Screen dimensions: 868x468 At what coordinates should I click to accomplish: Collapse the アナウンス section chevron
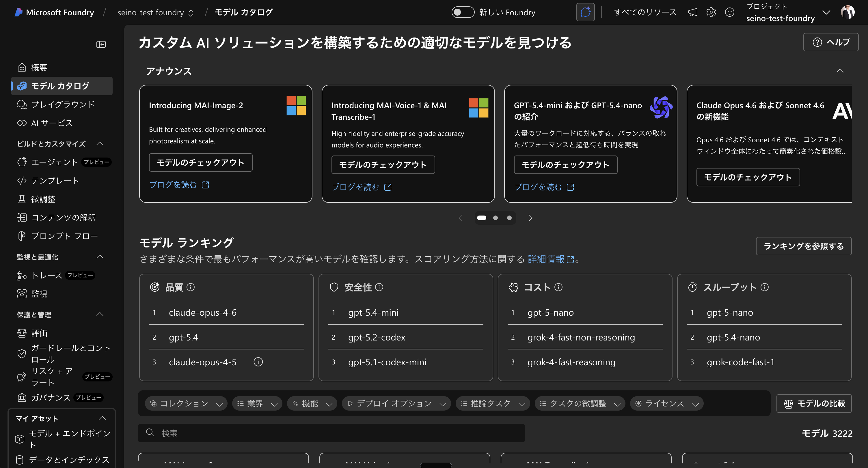(x=840, y=71)
